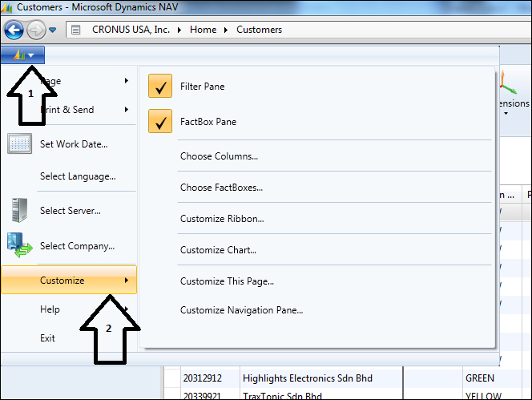Click the blue Back navigation arrow
Screen dimensions: 532x400
(14, 30)
